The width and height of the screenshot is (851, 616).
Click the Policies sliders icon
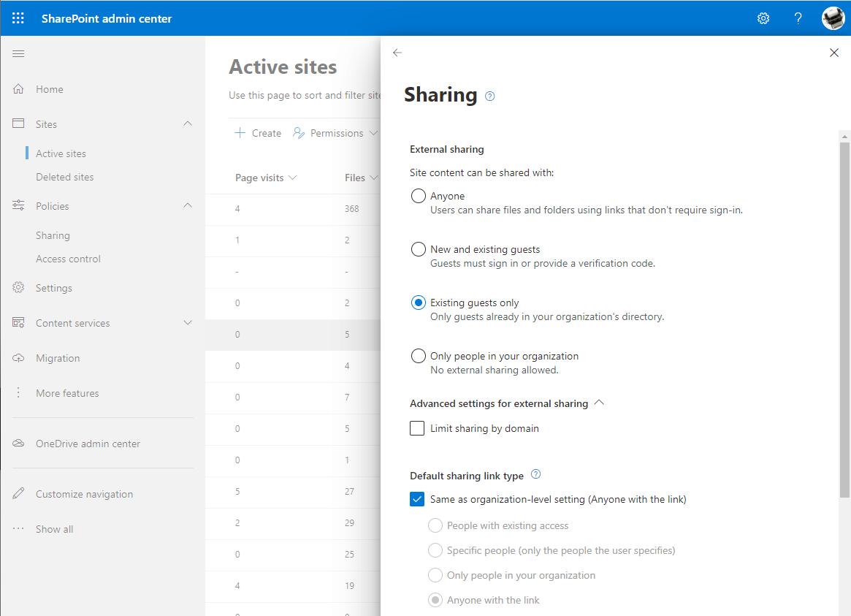[x=18, y=205]
